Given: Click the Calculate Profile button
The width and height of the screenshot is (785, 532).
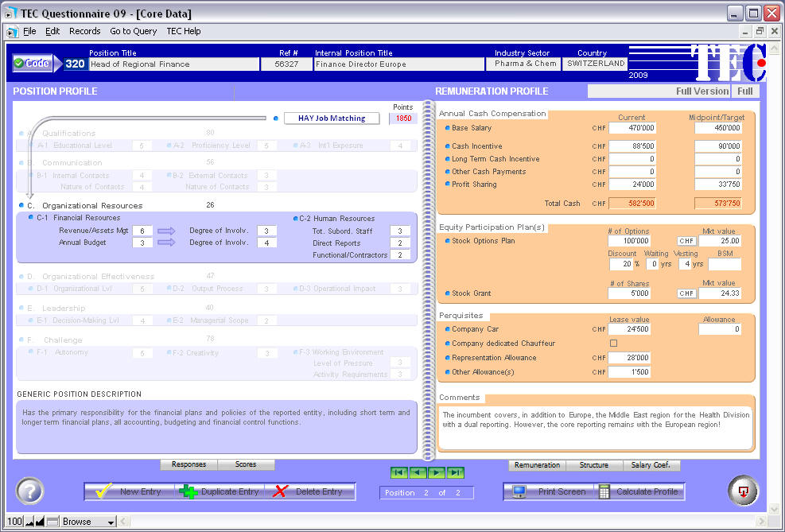Looking at the screenshot, I should tap(639, 491).
